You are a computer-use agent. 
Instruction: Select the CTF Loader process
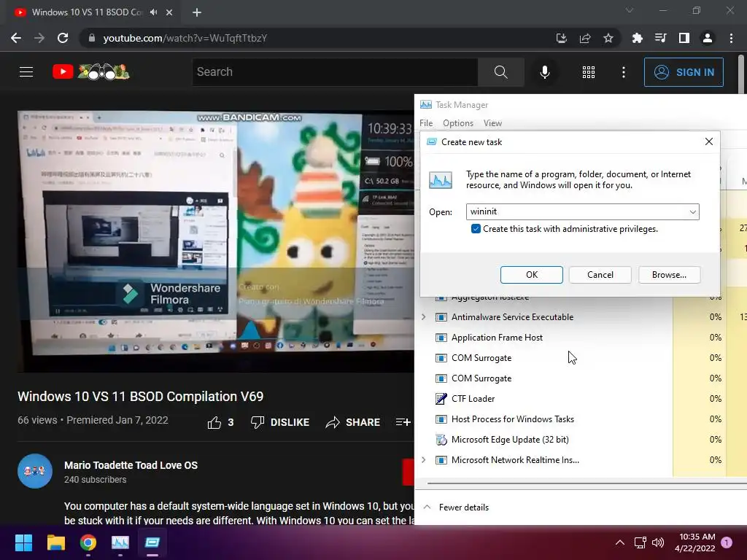click(x=473, y=399)
